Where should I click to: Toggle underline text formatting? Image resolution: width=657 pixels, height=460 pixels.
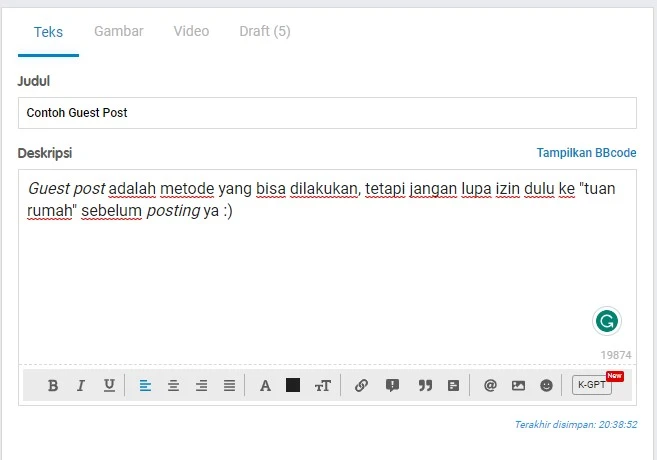(x=109, y=385)
